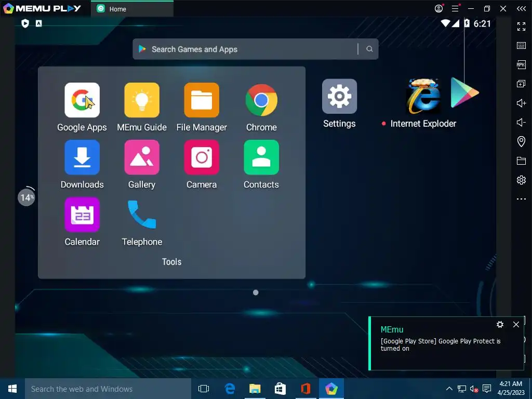Open the Contacts app
This screenshot has width=532, height=399.
click(261, 157)
